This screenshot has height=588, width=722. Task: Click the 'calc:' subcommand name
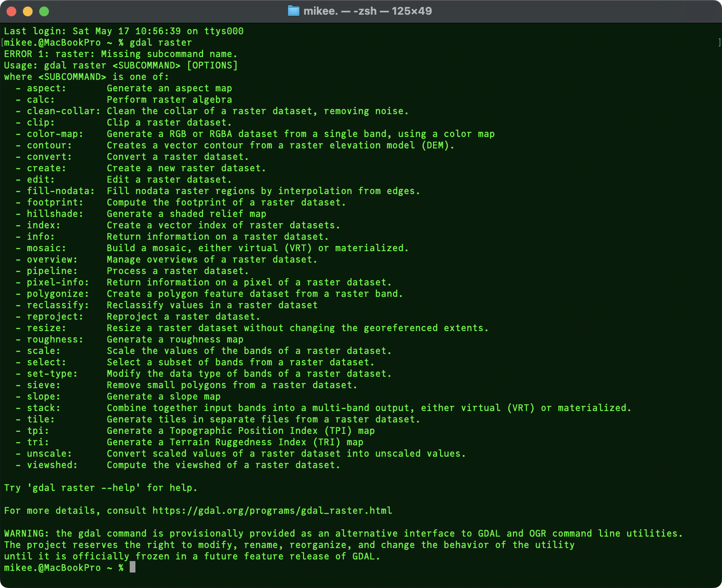(x=41, y=99)
